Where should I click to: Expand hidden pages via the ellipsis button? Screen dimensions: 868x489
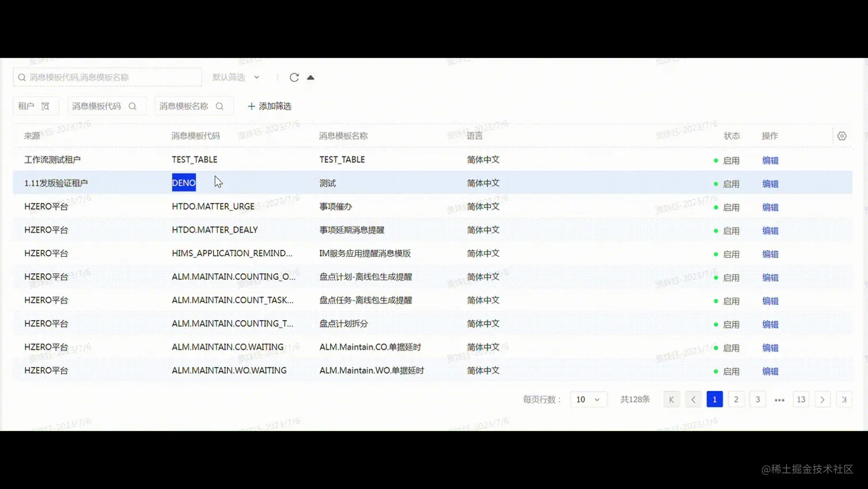(x=779, y=399)
